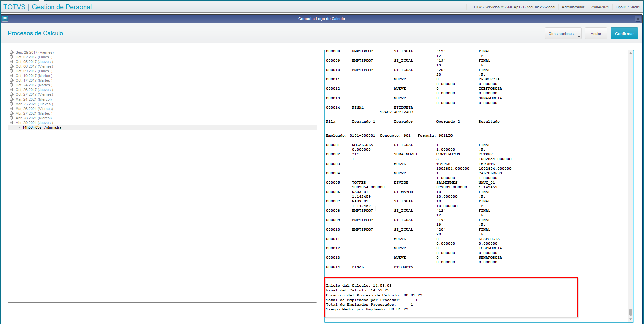This screenshot has height=324, width=644.
Task: Click the Anular button
Action: 596,34
